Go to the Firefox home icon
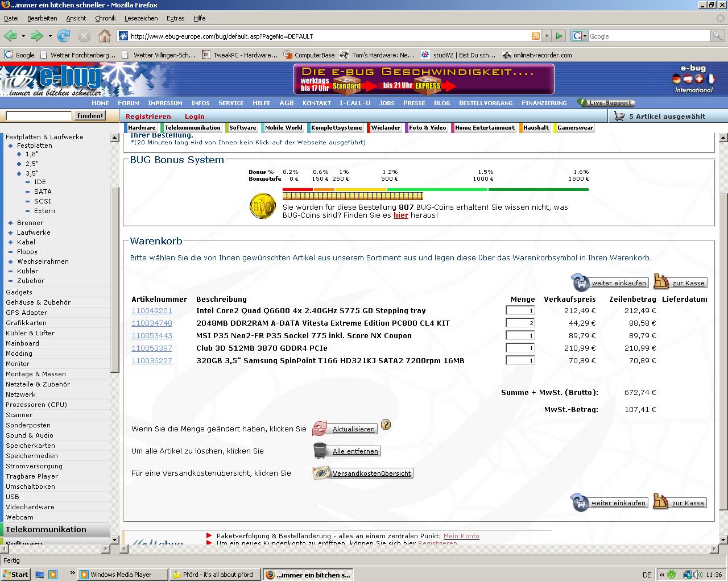The width and height of the screenshot is (728, 582). 105,36
